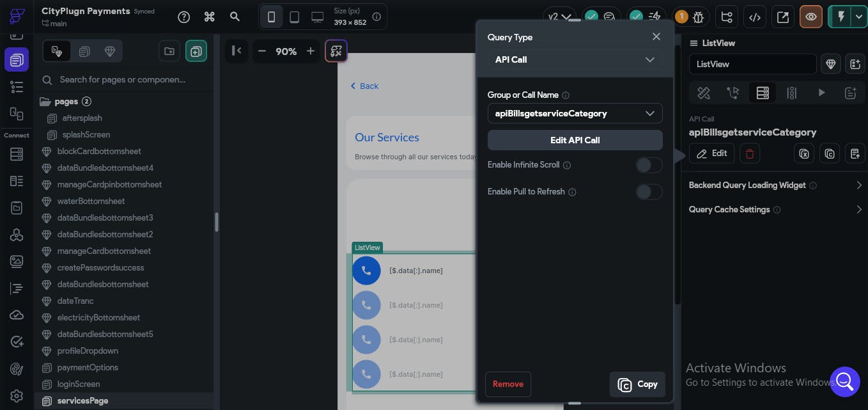Click Edit under API Call in properties

coord(711,154)
